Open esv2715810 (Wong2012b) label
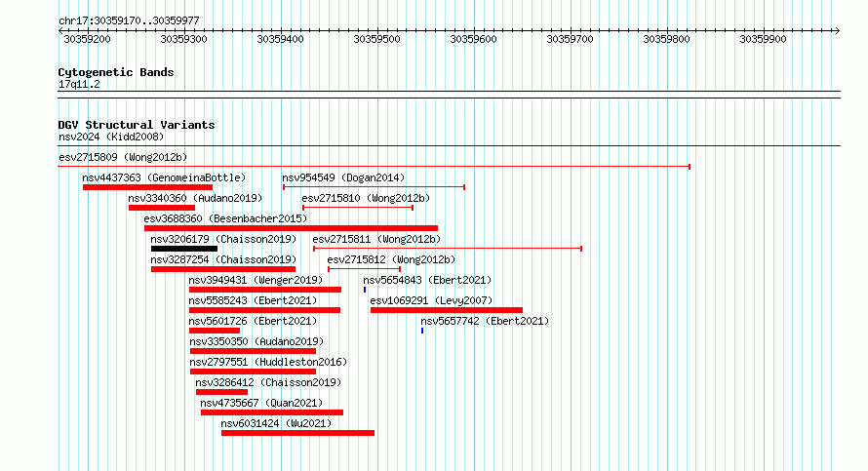This screenshot has height=471, width=868. tap(366, 198)
